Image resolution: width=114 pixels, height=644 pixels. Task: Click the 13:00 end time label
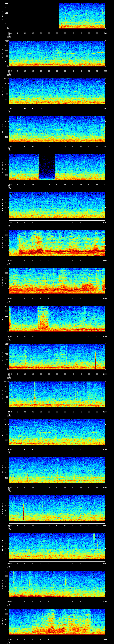coord(105,336)
